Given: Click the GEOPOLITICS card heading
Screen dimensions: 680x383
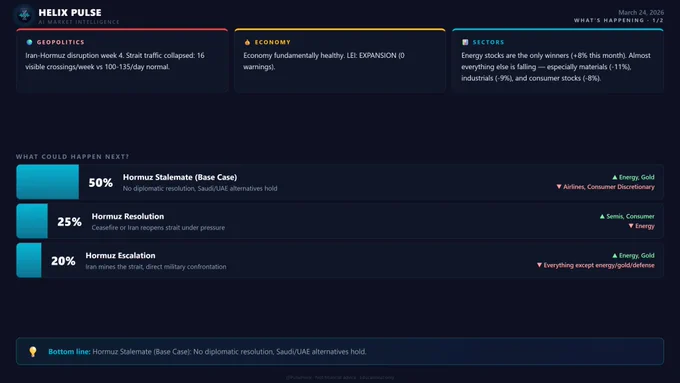Looking at the screenshot, I should pyautogui.click(x=61, y=42).
